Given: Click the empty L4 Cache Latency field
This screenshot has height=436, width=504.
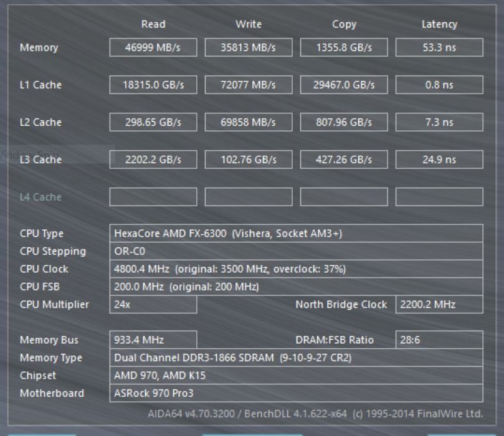Looking at the screenshot, I should point(439,197).
